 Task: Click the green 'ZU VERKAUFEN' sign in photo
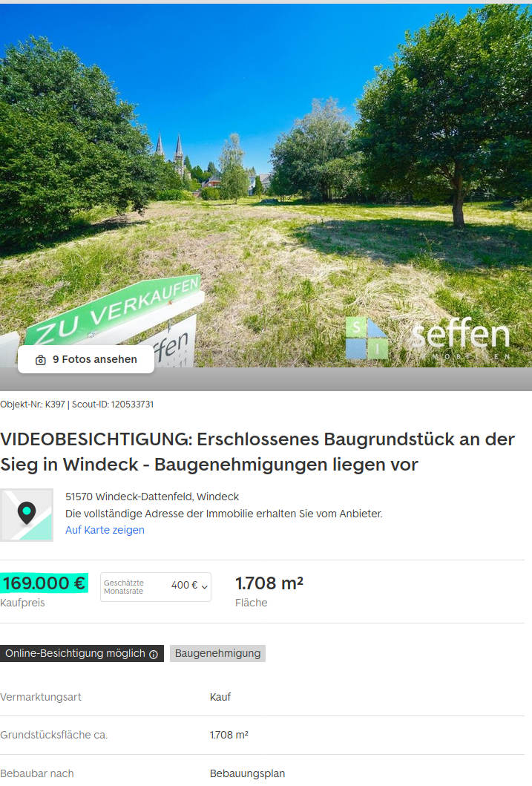114,311
